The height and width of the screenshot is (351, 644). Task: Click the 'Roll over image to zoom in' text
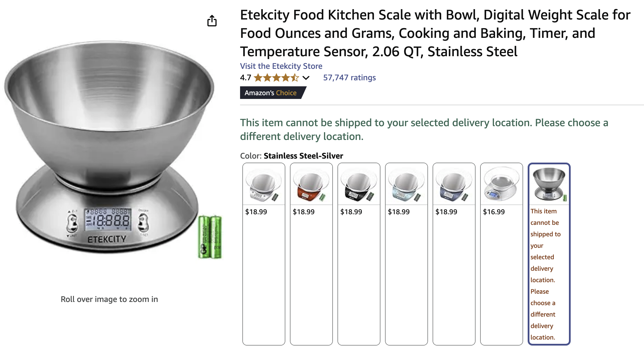pyautogui.click(x=109, y=299)
